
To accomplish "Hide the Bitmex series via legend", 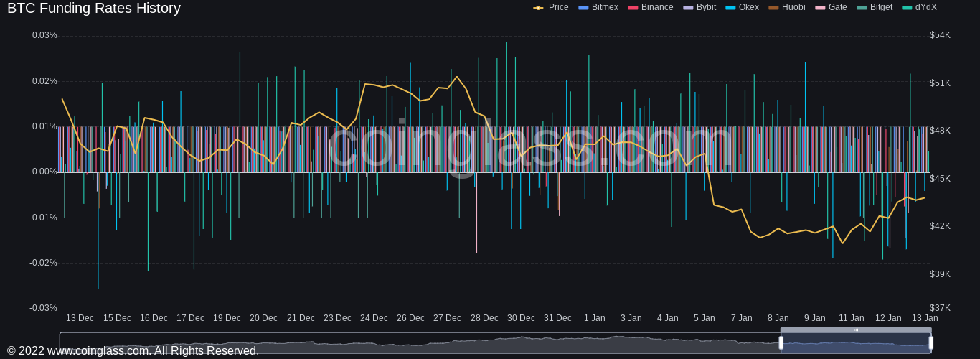I will (583, 8).
